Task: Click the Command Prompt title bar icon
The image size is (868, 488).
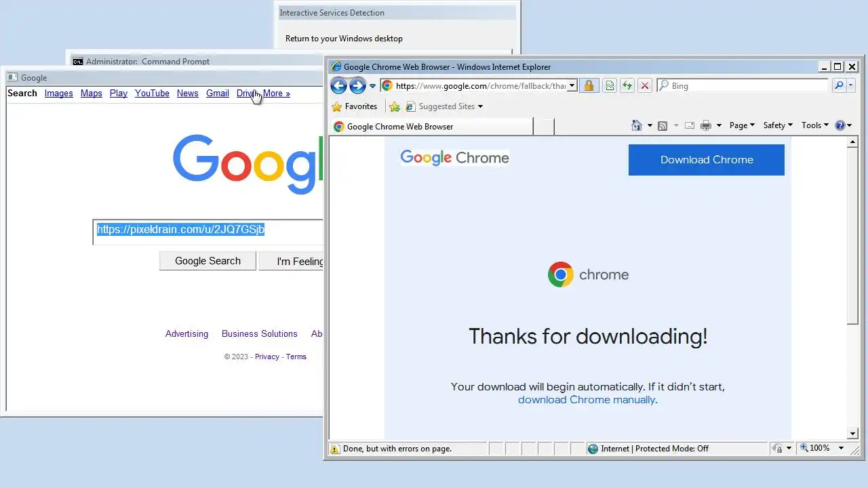Action: [78, 61]
